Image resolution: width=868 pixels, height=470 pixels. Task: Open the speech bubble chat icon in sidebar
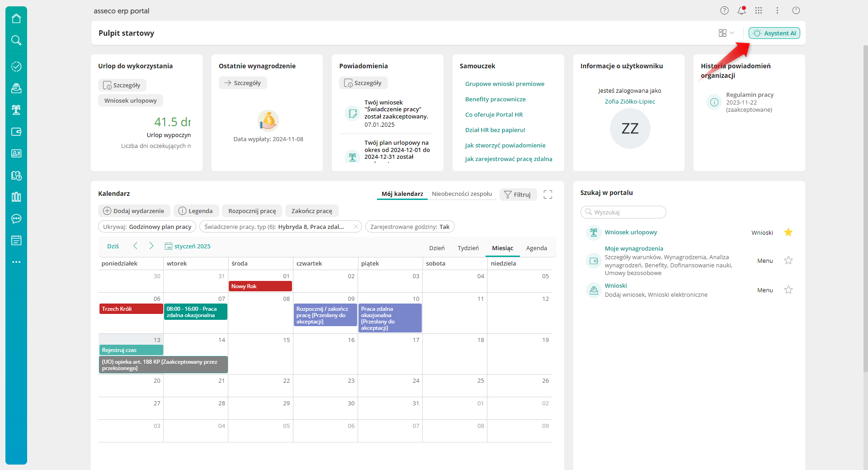(16, 218)
